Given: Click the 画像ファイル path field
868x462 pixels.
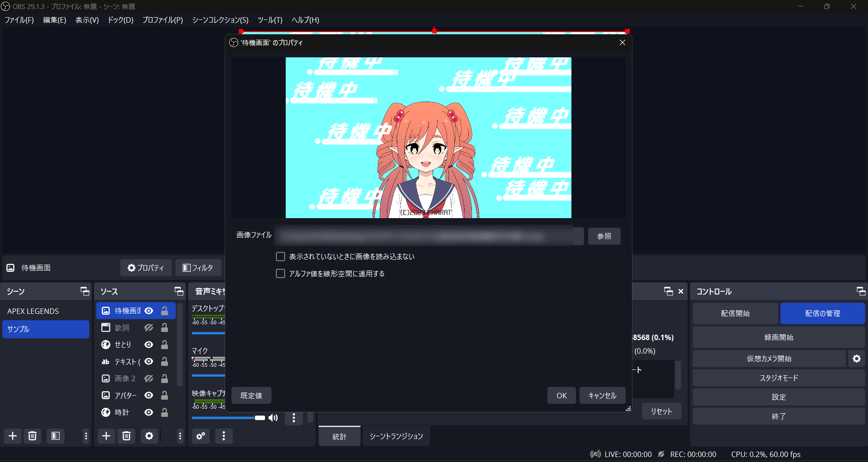Looking at the screenshot, I should (x=429, y=236).
